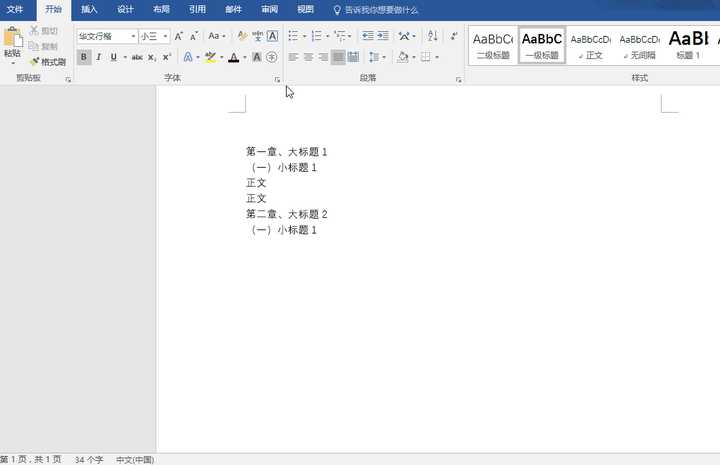
Task: Open the borders dropdown arrow
Action: tap(437, 57)
